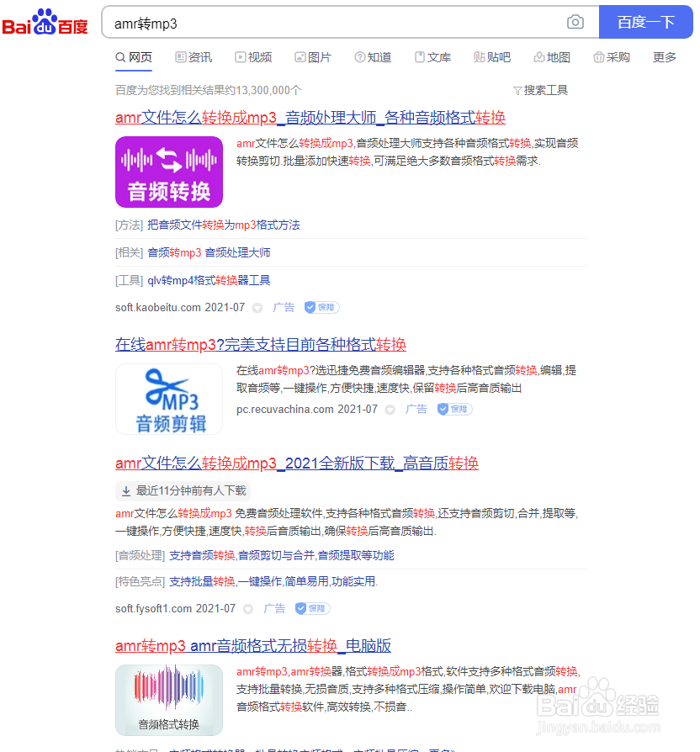Switch to the 视频 tab
The image size is (700, 752).
253,57
